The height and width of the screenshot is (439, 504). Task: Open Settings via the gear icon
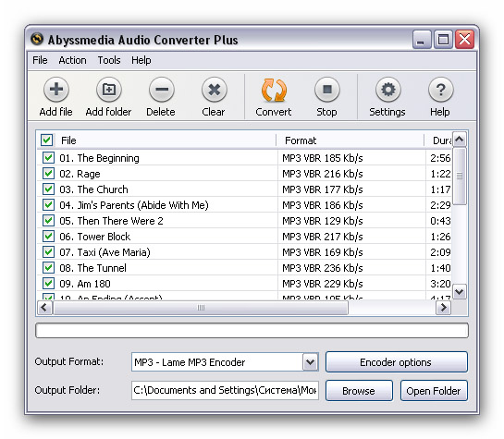pos(388,90)
